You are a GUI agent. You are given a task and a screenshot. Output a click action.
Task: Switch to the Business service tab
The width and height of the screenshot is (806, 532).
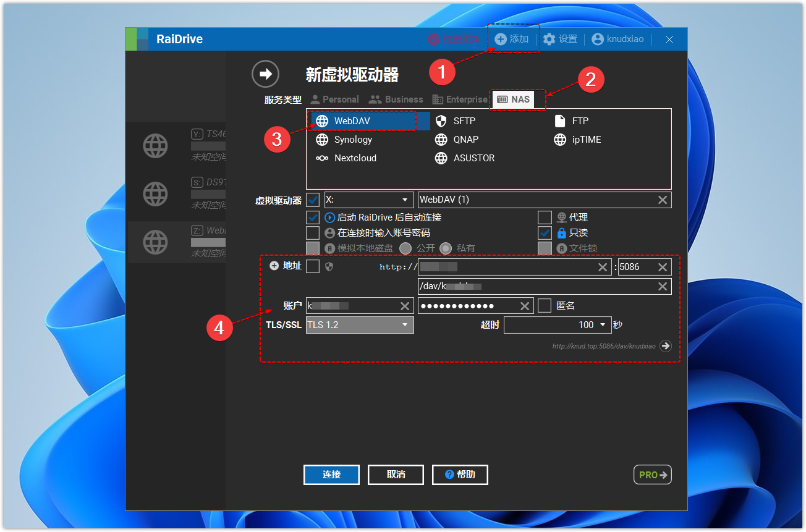[x=396, y=99]
